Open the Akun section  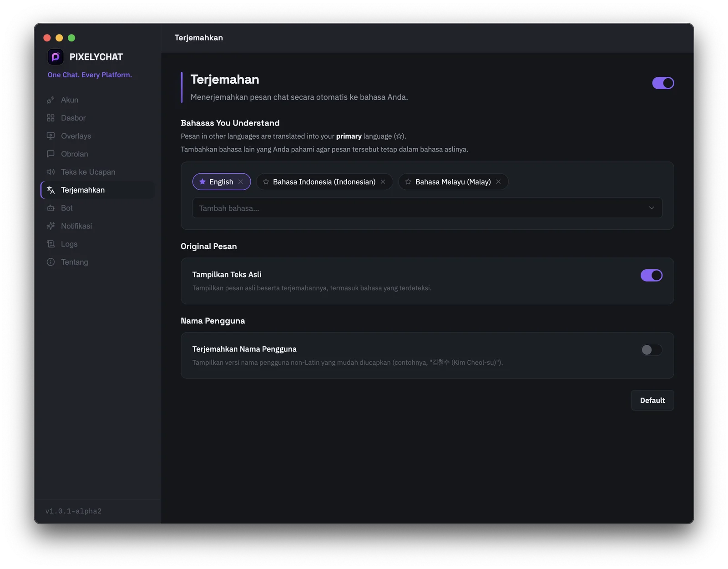97,100
